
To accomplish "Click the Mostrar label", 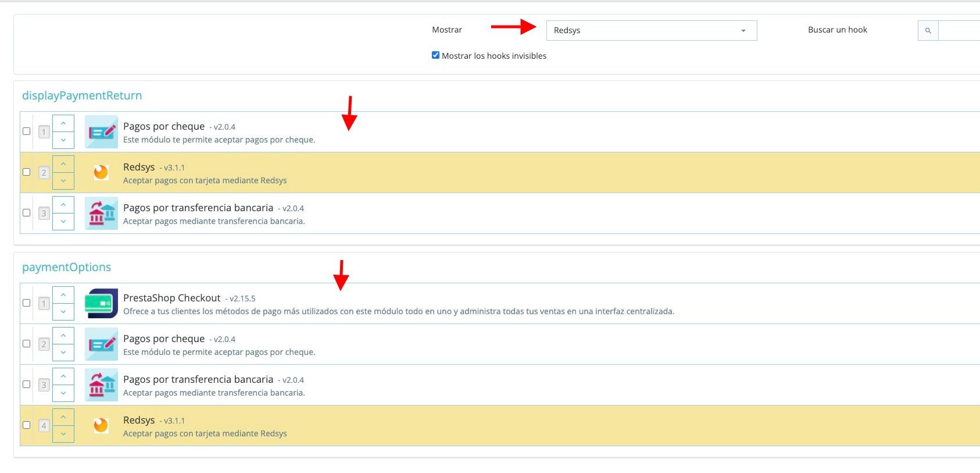I will 447,30.
